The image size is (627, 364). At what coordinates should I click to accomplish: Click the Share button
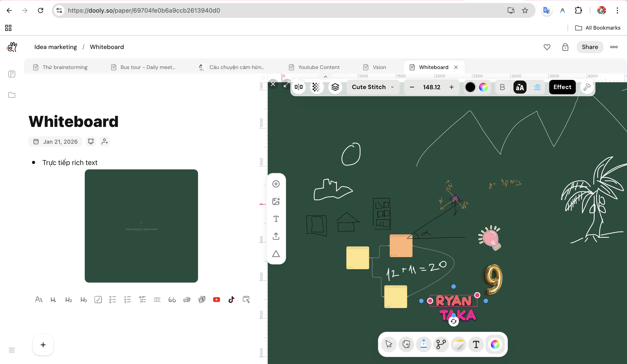590,47
